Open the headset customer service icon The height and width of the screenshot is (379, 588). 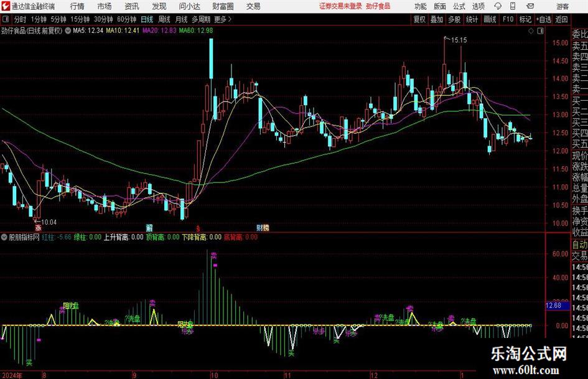click(x=498, y=6)
